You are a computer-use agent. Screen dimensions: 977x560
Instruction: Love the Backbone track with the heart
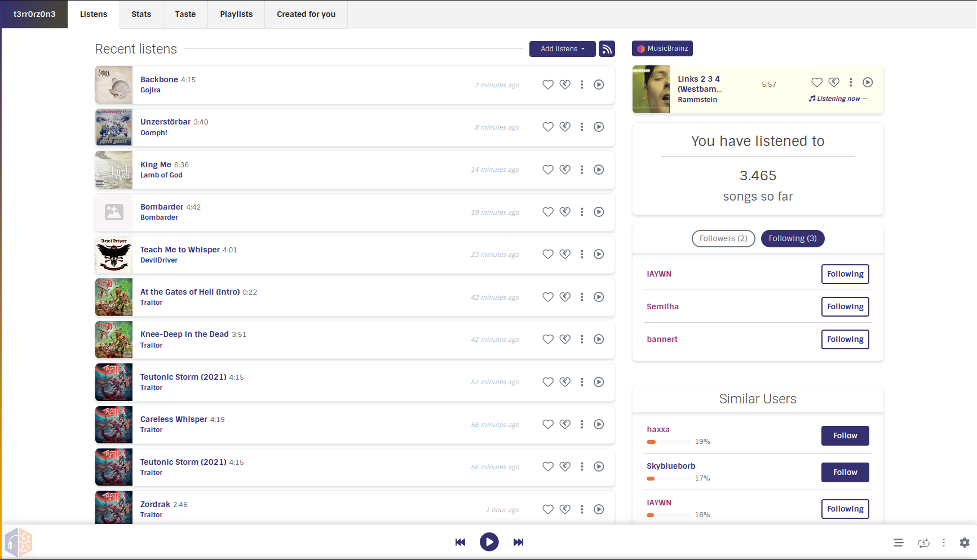click(547, 85)
